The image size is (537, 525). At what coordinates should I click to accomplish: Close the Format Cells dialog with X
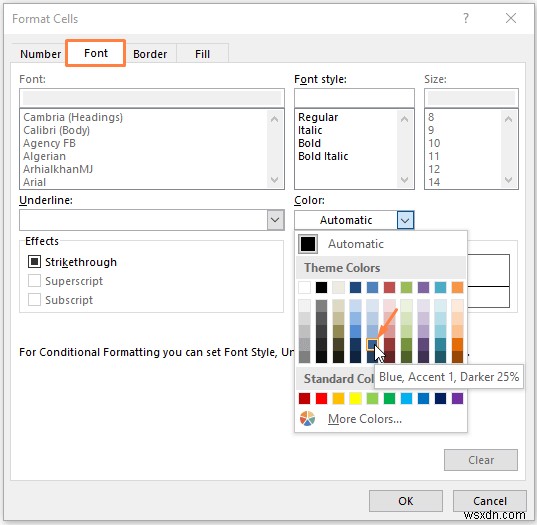pos(511,18)
